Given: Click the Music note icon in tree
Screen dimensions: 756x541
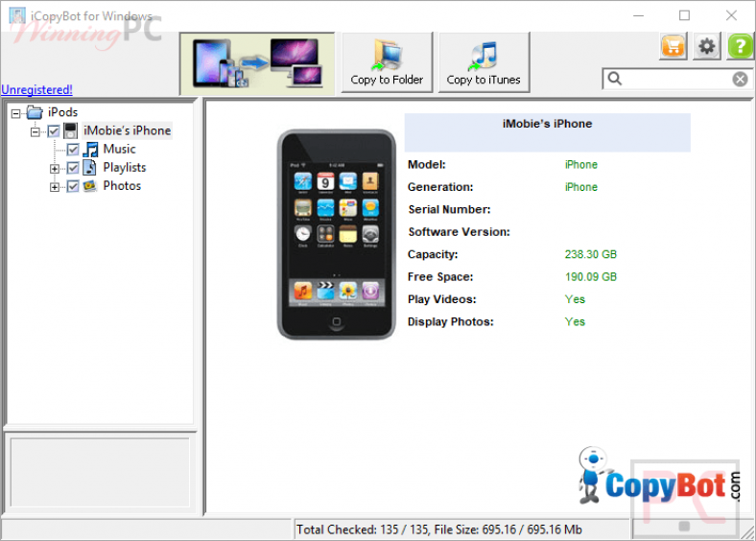Looking at the screenshot, I should [90, 149].
